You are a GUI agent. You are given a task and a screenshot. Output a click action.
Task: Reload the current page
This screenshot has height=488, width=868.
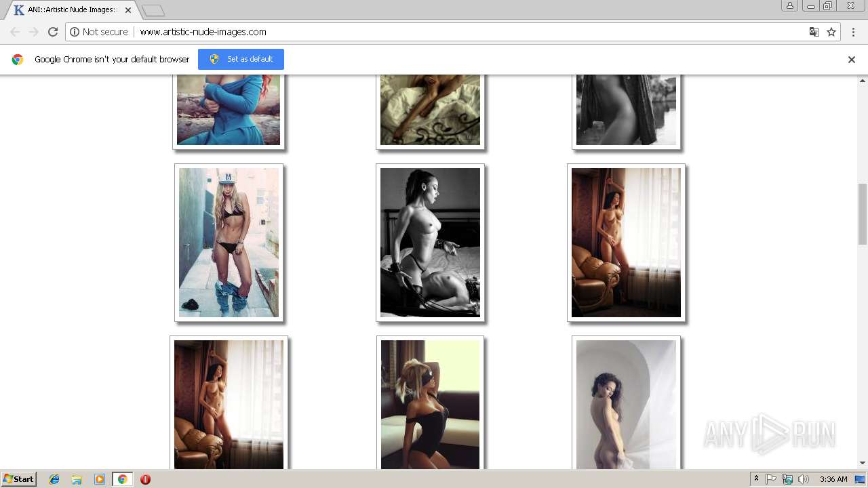[x=53, y=32]
